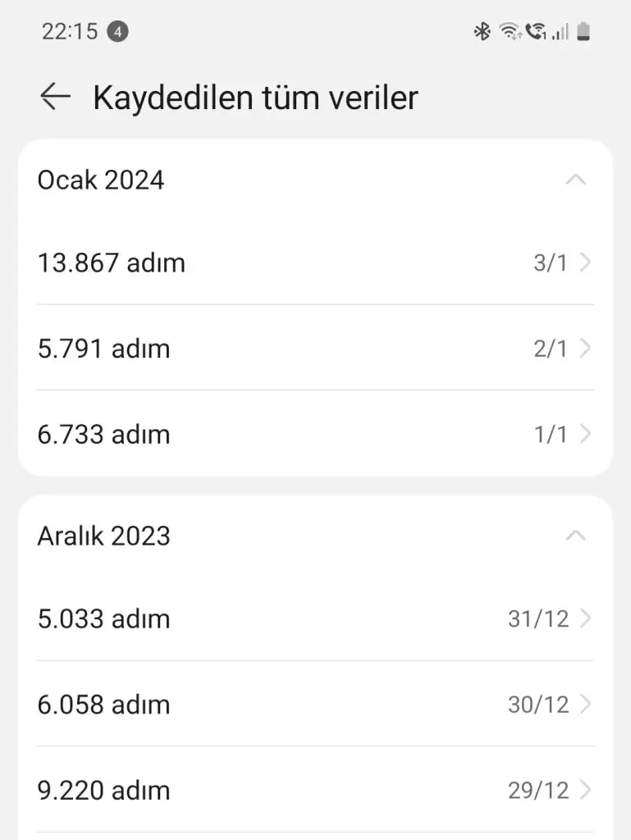Screen dimensions: 631x840
Task: Collapse the Ocak 2024 section
Action: pyautogui.click(x=576, y=180)
